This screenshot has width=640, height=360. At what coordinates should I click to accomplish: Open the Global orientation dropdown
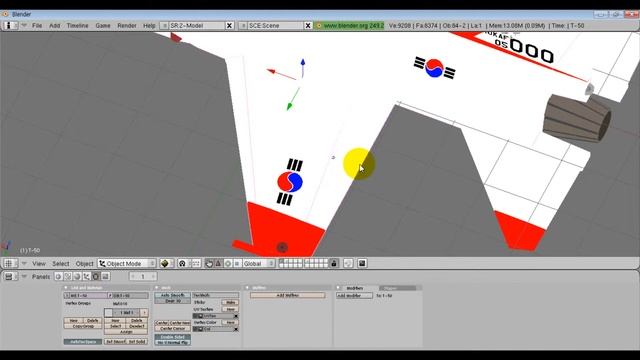click(259, 263)
